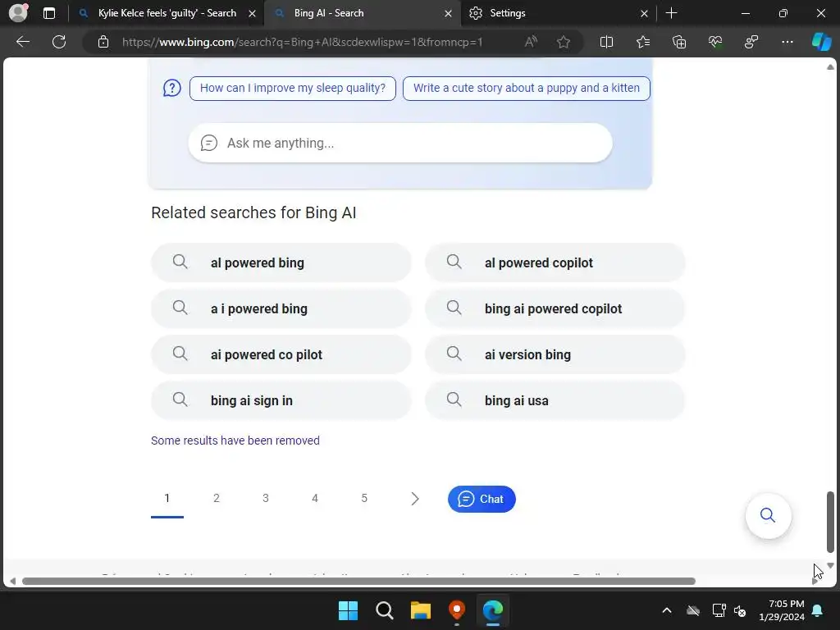Search related 'bing ai usa'
This screenshot has width=840, height=630.
tap(555, 400)
